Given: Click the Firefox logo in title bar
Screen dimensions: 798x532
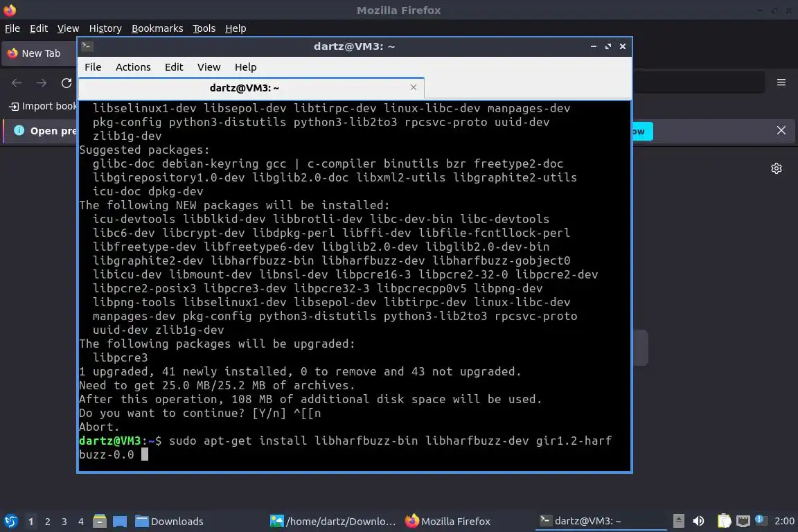Looking at the screenshot, I should 10,10.
